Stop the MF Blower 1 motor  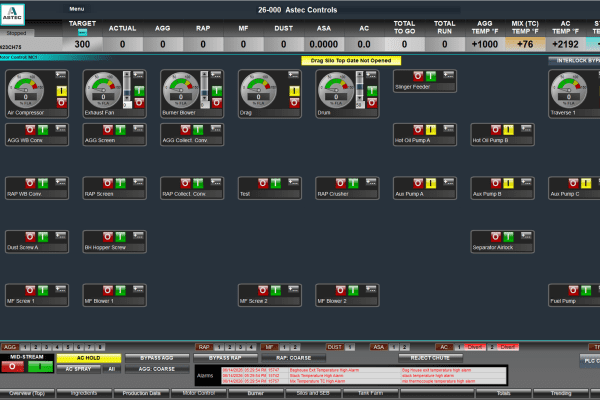[x=108, y=291]
